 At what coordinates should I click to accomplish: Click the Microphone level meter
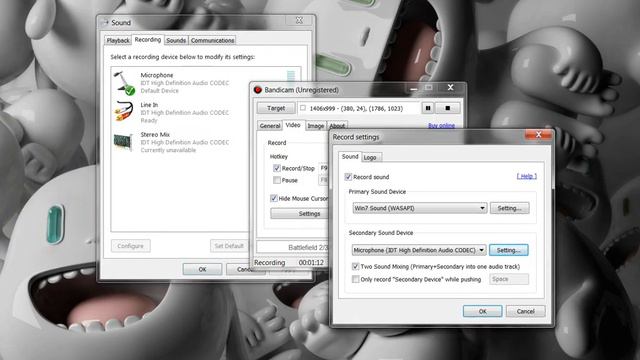pyautogui.click(x=291, y=76)
